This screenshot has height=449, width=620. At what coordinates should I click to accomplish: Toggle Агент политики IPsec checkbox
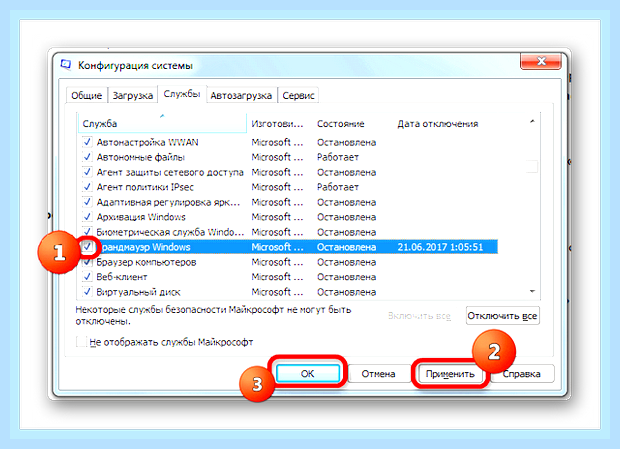(87, 187)
